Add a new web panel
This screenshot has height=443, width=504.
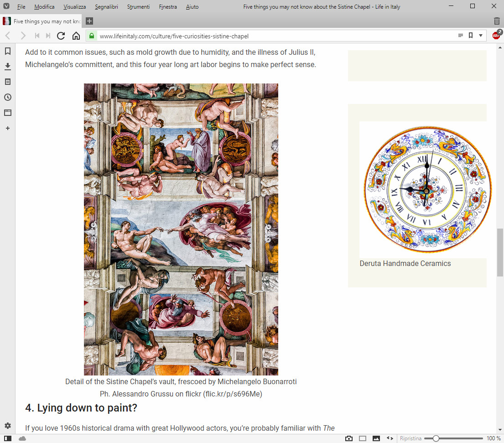tap(8, 128)
